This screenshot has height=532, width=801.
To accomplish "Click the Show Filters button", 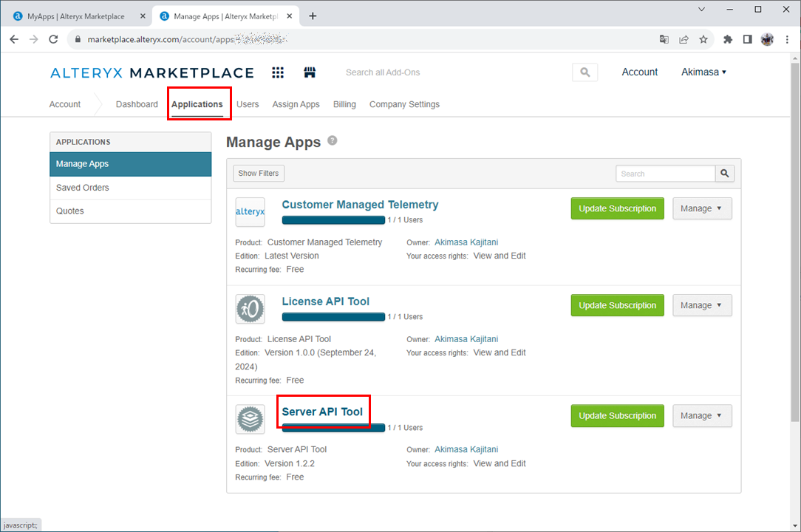I will tap(259, 174).
